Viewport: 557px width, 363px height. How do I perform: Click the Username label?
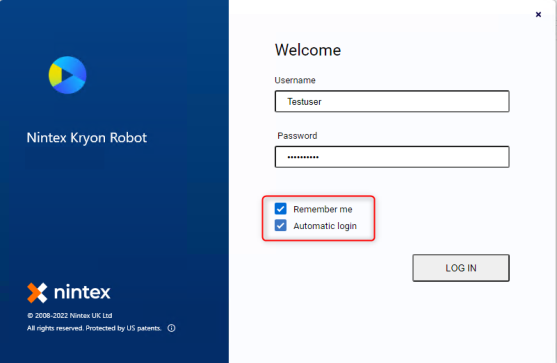point(295,80)
